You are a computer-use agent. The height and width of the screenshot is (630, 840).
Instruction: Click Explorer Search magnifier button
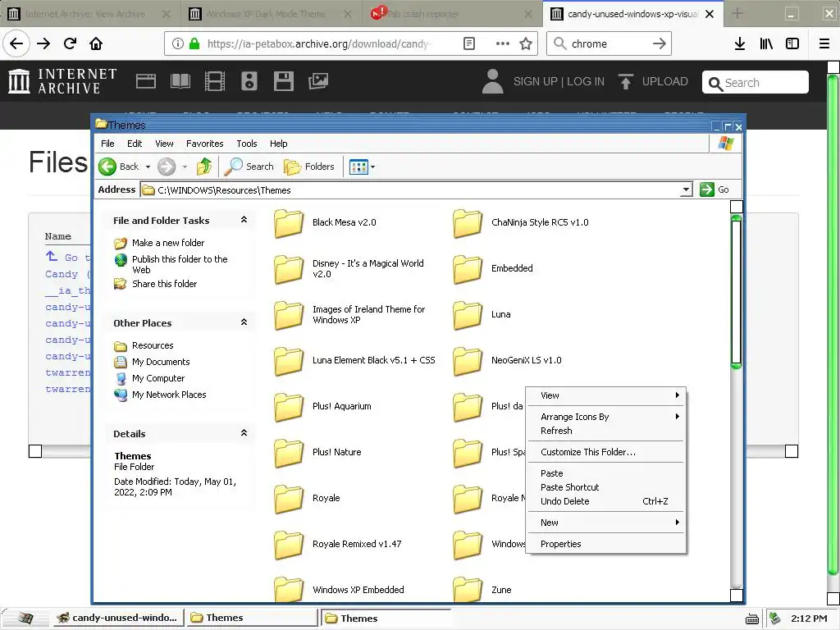tap(249, 167)
